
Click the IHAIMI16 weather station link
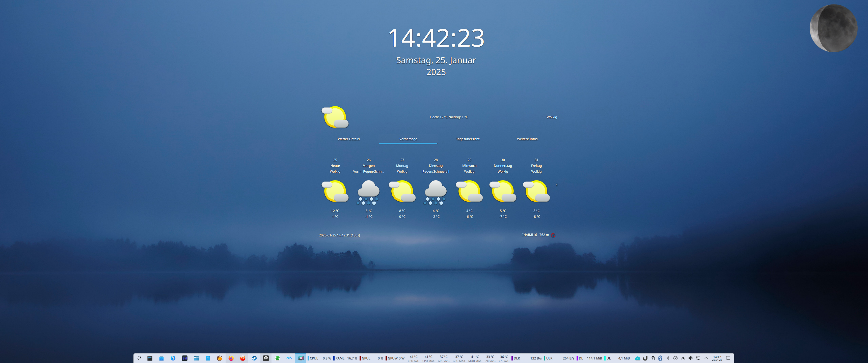tap(529, 235)
